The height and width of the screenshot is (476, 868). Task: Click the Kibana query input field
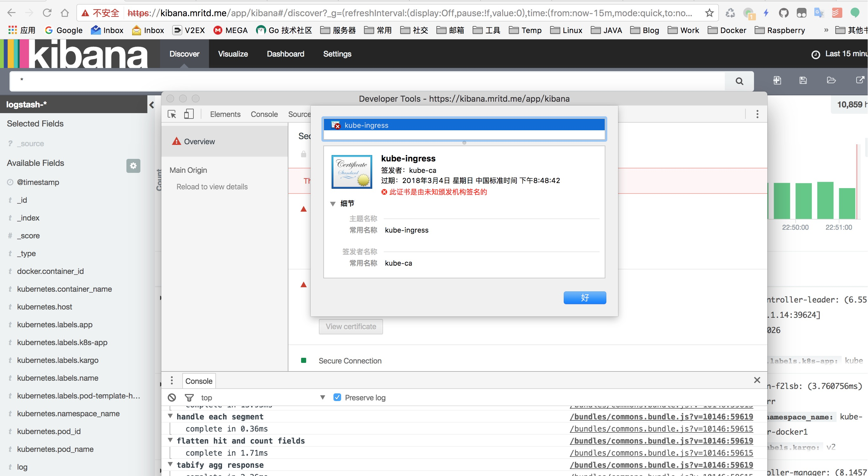[367, 81]
